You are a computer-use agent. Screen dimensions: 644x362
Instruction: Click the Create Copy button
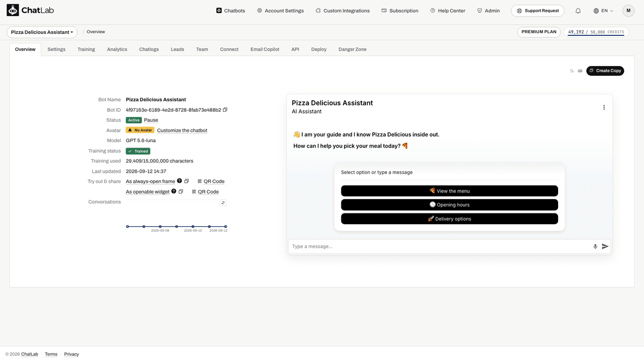(605, 71)
